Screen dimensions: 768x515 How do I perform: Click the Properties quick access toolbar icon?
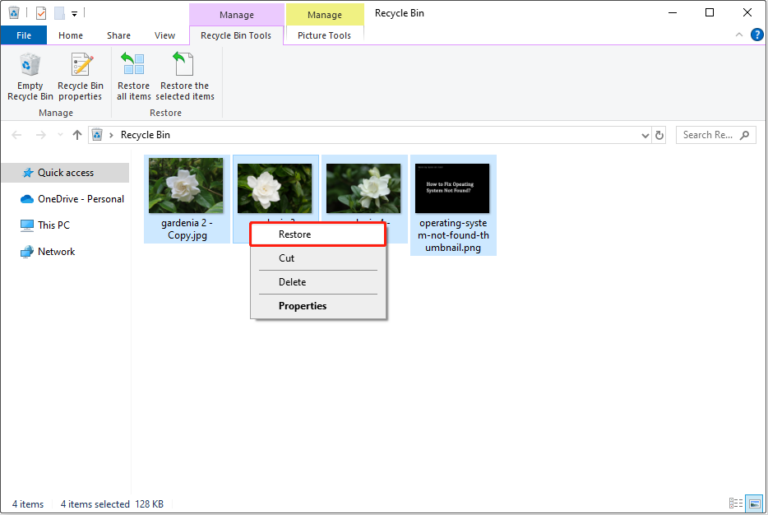(41, 13)
